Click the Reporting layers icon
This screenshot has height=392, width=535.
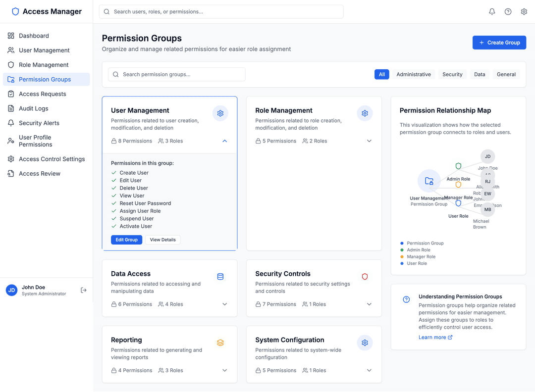pyautogui.click(x=220, y=343)
